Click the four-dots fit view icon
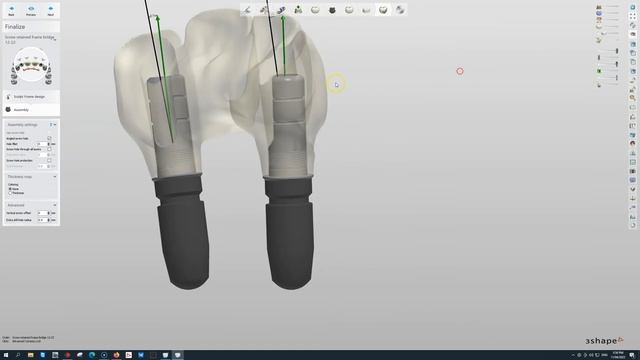This screenshot has width=640, height=360. 633,16
